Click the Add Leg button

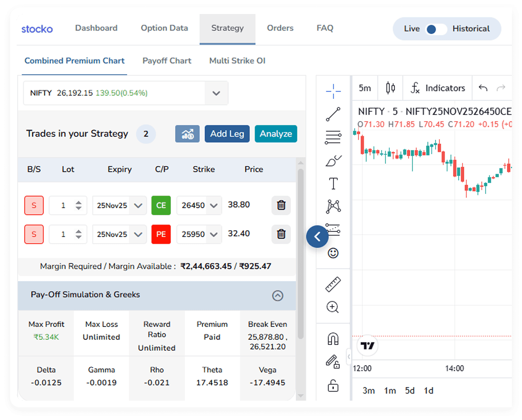click(x=227, y=134)
